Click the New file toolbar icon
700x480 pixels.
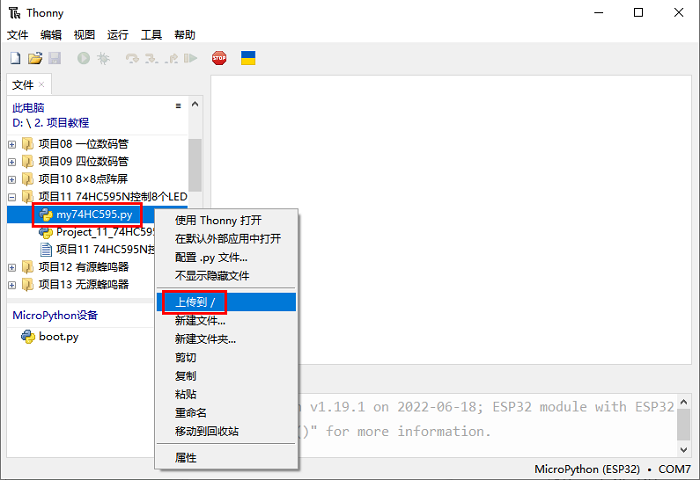click(15, 58)
